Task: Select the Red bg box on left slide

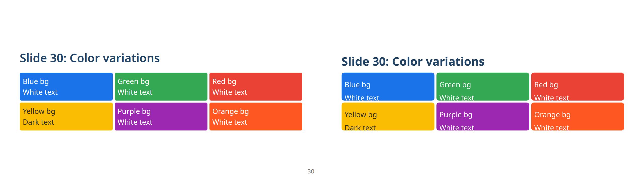Action: pyautogui.click(x=256, y=86)
